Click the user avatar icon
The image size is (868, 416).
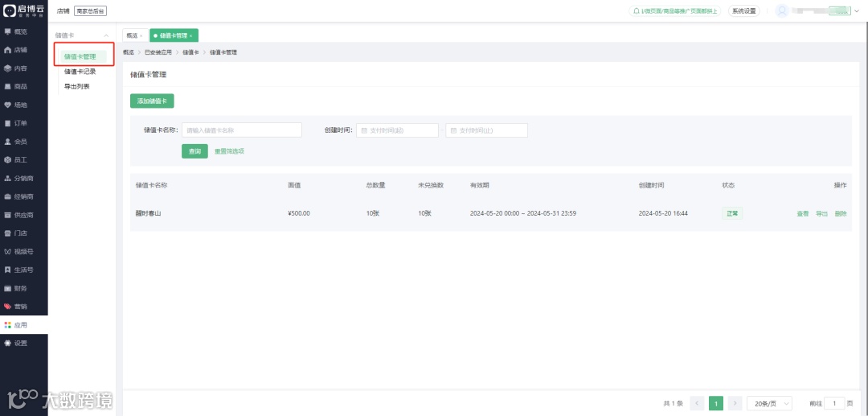(x=782, y=10)
